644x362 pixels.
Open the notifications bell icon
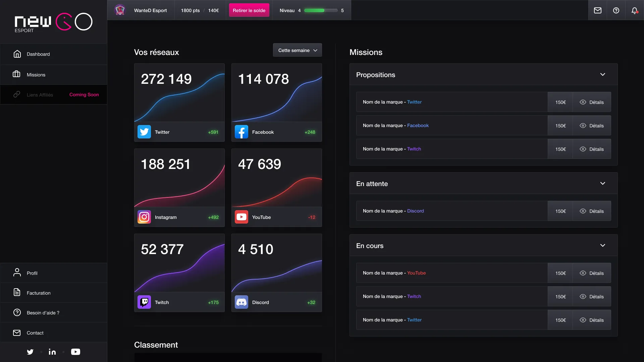click(635, 10)
